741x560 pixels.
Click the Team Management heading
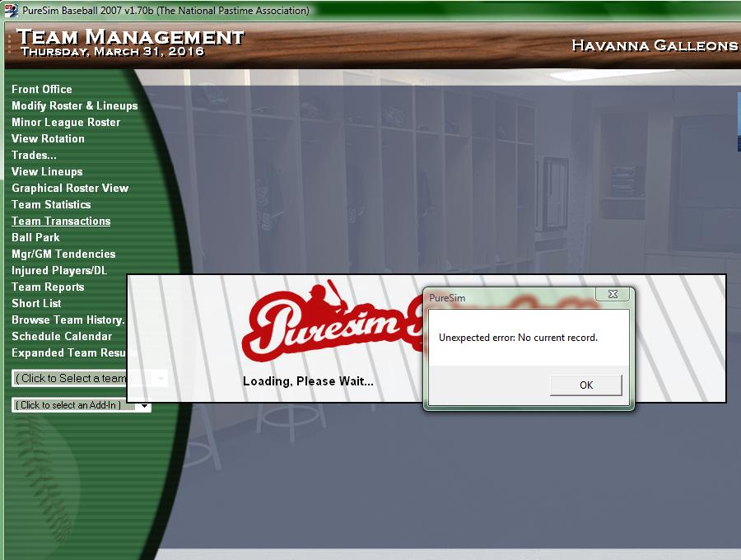point(130,37)
